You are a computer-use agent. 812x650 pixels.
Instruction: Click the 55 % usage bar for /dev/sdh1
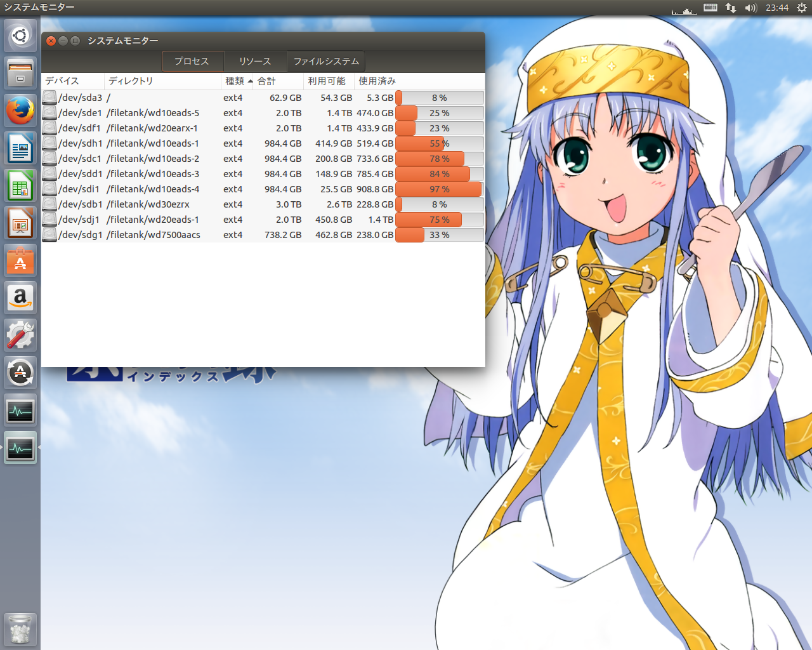click(440, 143)
